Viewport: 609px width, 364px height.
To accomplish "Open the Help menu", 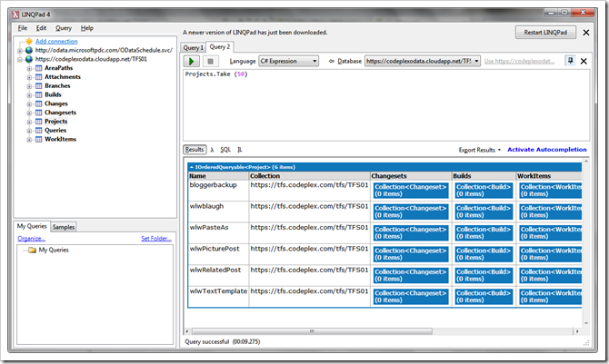I will [x=87, y=28].
